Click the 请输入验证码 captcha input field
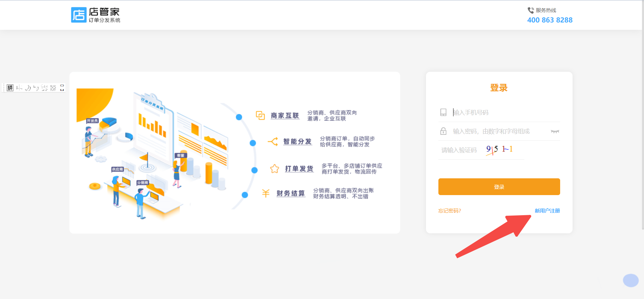Viewport: 644px width, 299px height. (460, 150)
